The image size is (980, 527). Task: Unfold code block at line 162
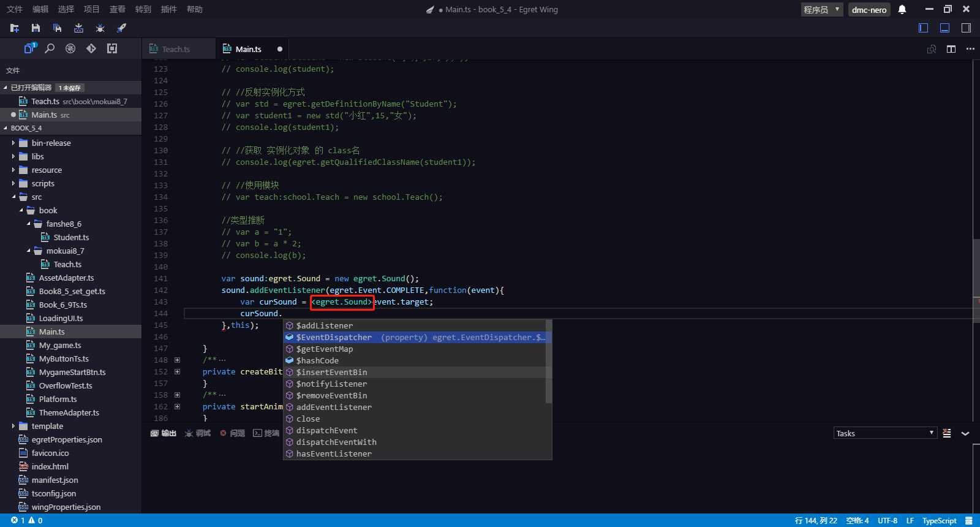(x=177, y=406)
